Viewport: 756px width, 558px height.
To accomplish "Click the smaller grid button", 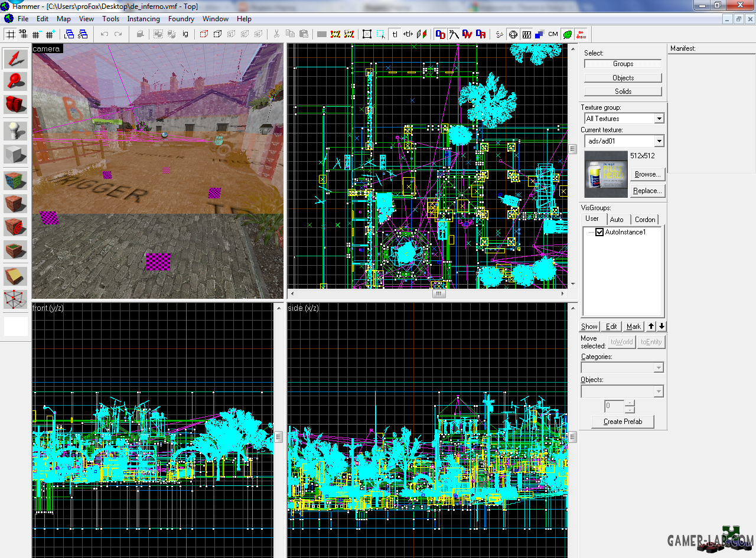I will 37,34.
